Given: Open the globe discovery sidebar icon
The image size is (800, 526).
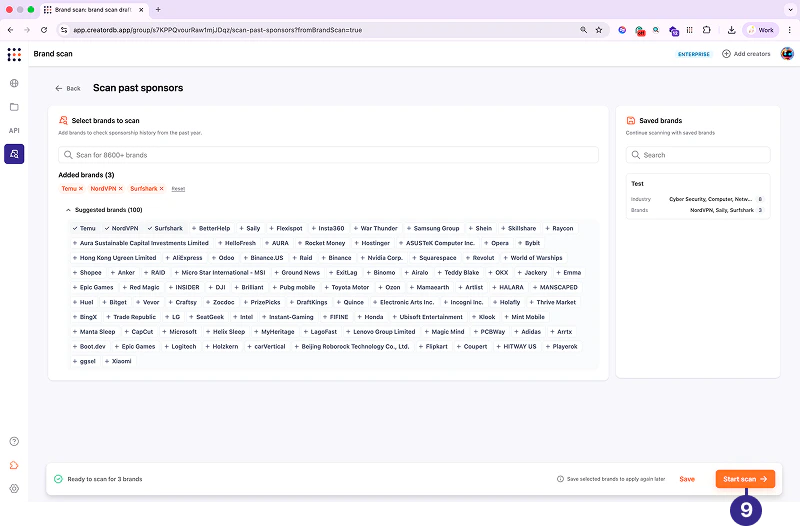Looking at the screenshot, I should click(14, 83).
